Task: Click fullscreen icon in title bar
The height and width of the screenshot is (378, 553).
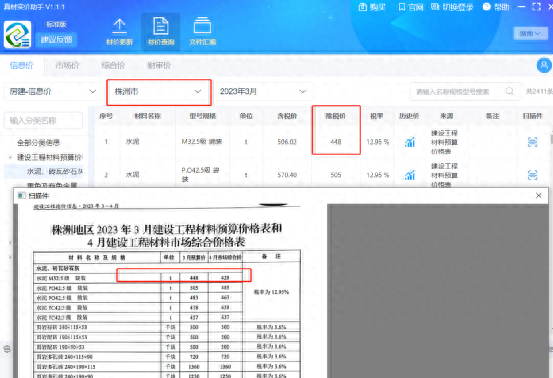Action: click(536, 7)
